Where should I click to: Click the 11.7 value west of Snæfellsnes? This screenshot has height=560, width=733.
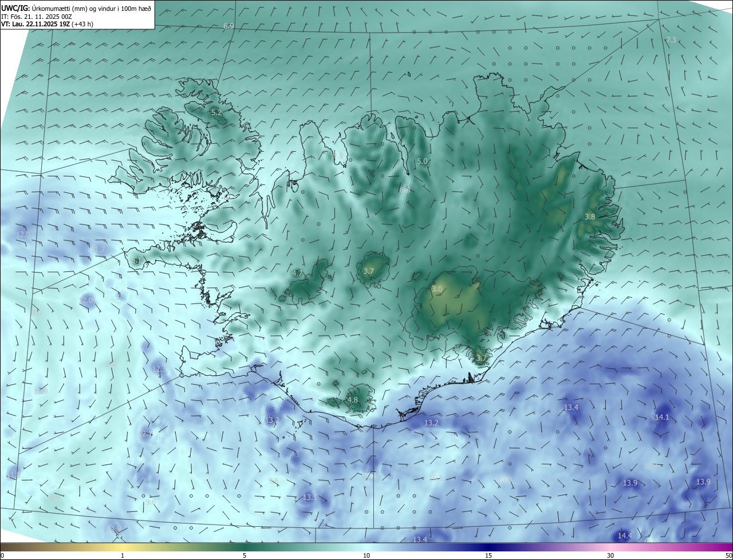[x=98, y=249]
